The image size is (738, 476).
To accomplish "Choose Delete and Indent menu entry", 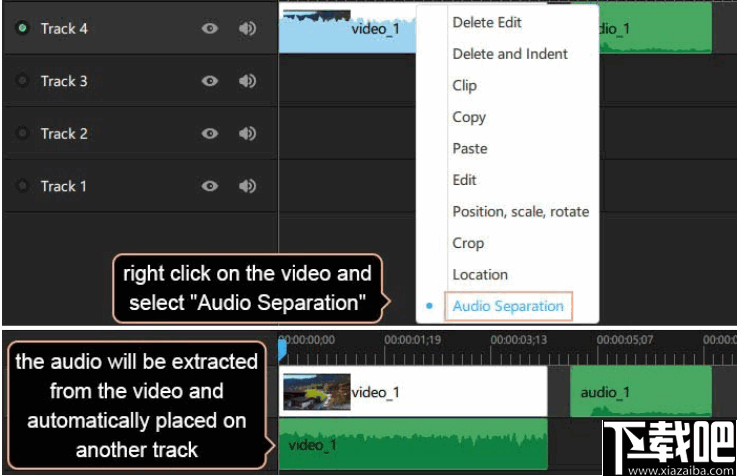I will coord(510,54).
